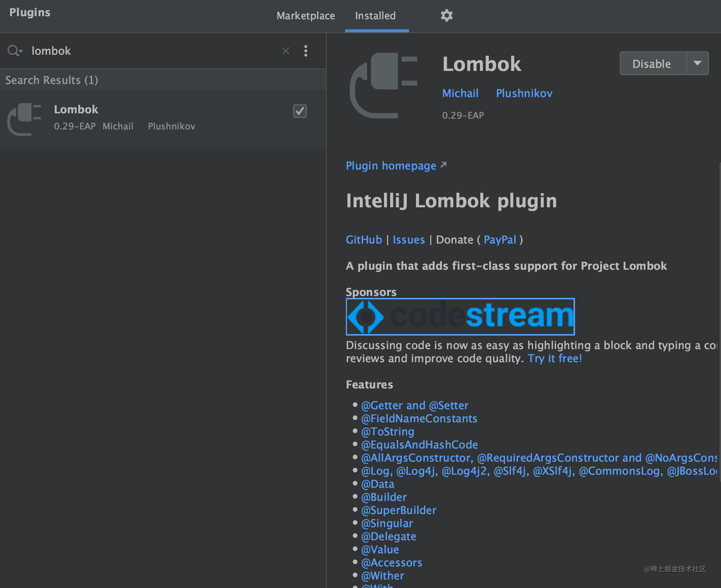This screenshot has width=721, height=588.
Task: Open the three-dot options menu beside search
Action: coord(305,50)
